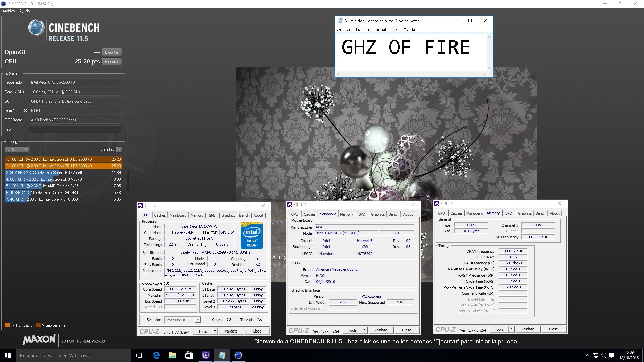Open the CPU ranking type dropdown
This screenshot has width=644, height=362.
[17, 149]
